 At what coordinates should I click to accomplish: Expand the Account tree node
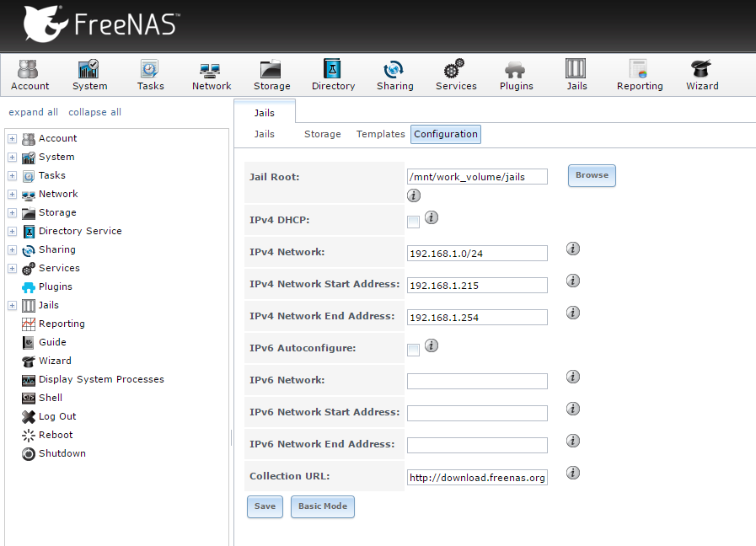point(12,139)
